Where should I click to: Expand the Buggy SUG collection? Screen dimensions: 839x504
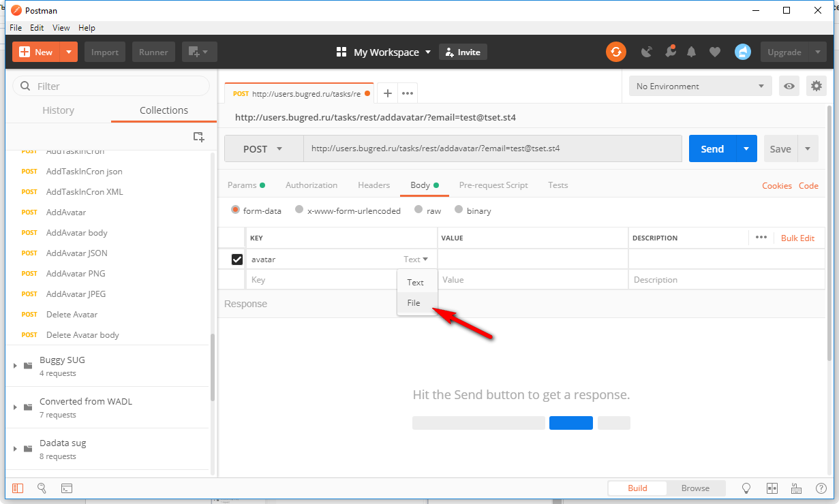click(x=16, y=366)
